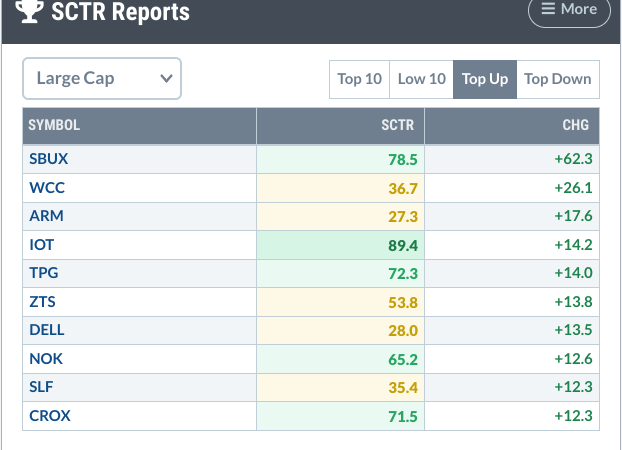Click the change value +62.3

pyautogui.click(x=573, y=159)
